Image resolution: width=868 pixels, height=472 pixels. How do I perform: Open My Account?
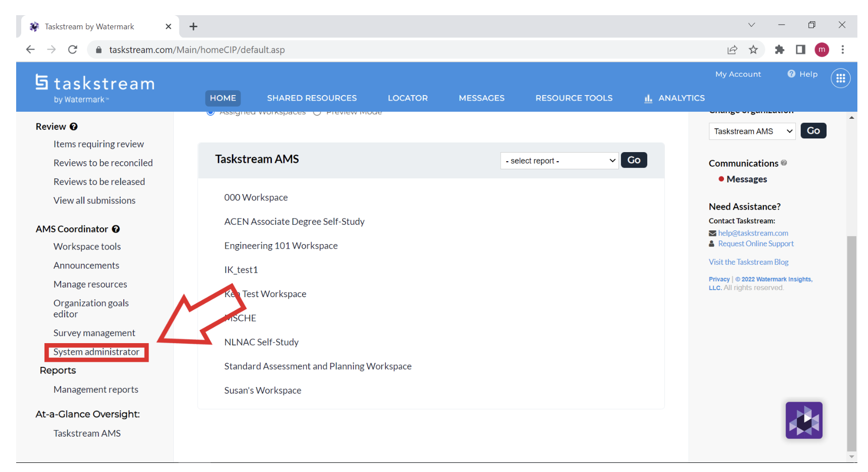pos(738,74)
